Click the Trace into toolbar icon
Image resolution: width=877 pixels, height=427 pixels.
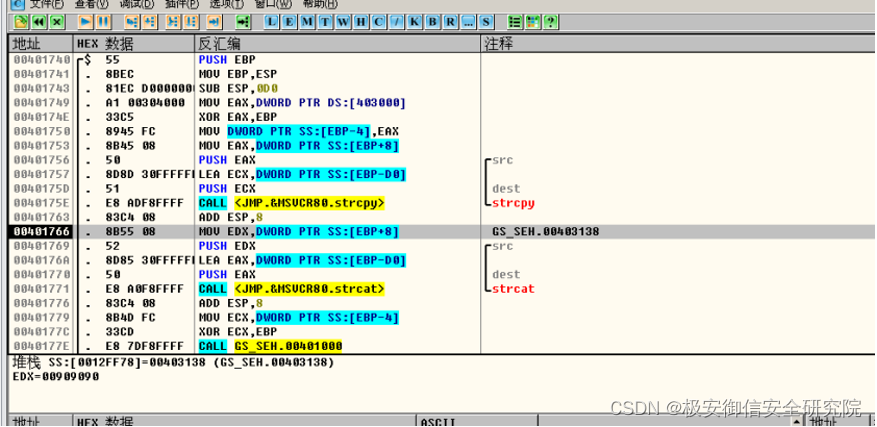click(x=173, y=22)
